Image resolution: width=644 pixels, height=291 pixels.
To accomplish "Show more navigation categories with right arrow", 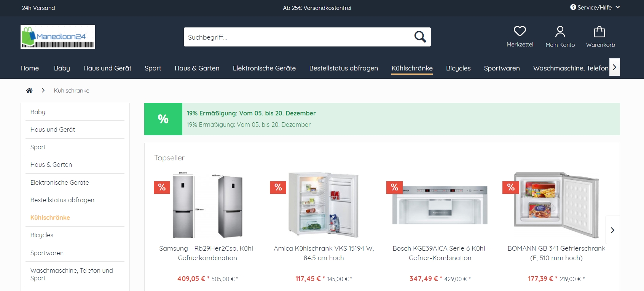I will click(615, 67).
